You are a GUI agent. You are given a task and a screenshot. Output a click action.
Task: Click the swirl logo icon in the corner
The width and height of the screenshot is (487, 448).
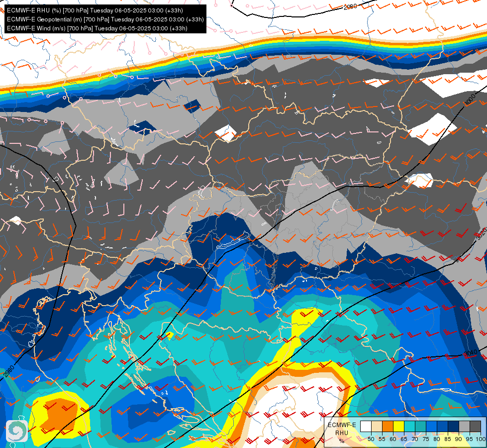(x=17, y=431)
